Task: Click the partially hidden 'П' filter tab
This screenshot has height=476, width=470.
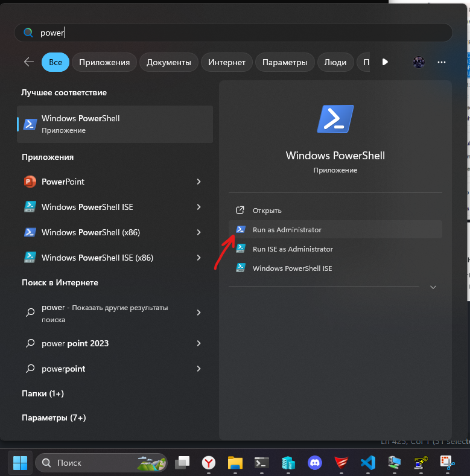Action: click(x=363, y=62)
